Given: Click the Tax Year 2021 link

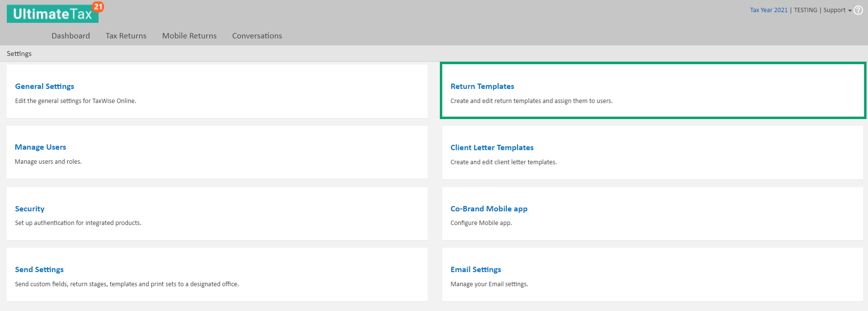Looking at the screenshot, I should tap(769, 10).
